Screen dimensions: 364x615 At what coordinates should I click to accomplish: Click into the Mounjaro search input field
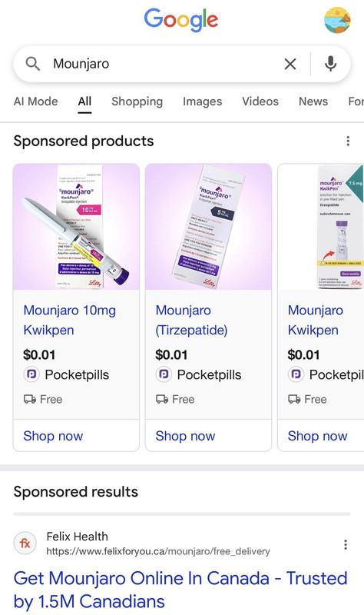coord(164,64)
